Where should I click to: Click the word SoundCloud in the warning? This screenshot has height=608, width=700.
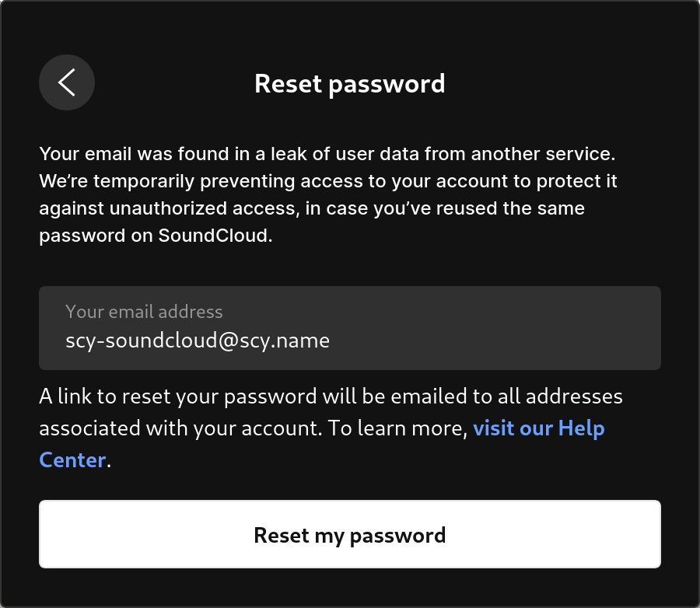coord(213,236)
